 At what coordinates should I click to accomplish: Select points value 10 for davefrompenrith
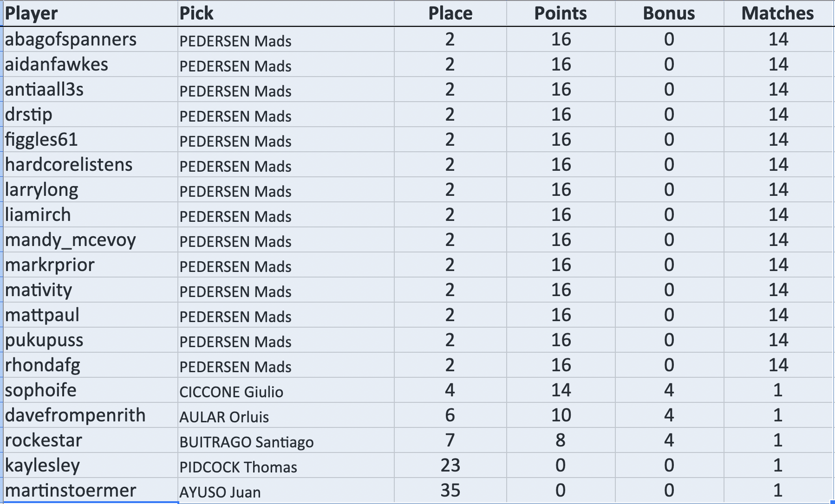561,415
